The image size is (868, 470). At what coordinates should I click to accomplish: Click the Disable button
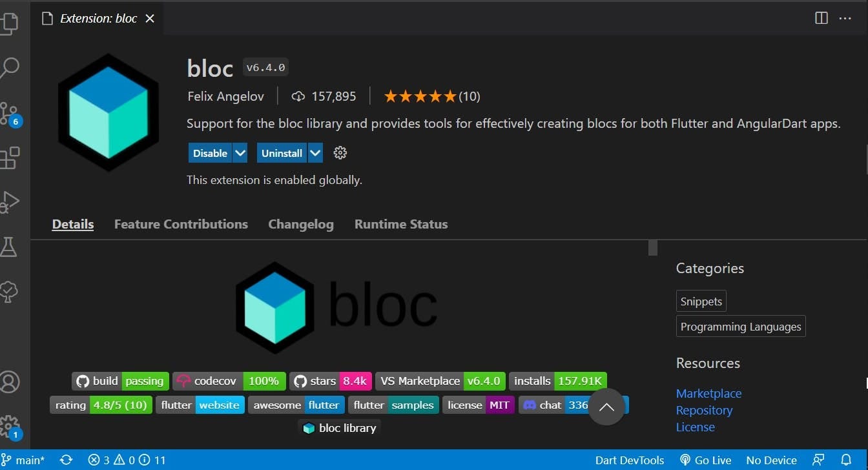click(210, 153)
